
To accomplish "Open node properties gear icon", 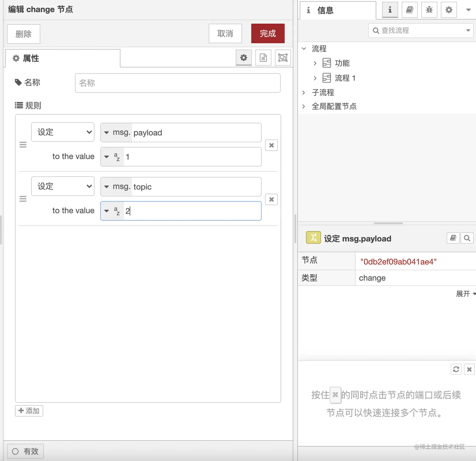I will [244, 58].
